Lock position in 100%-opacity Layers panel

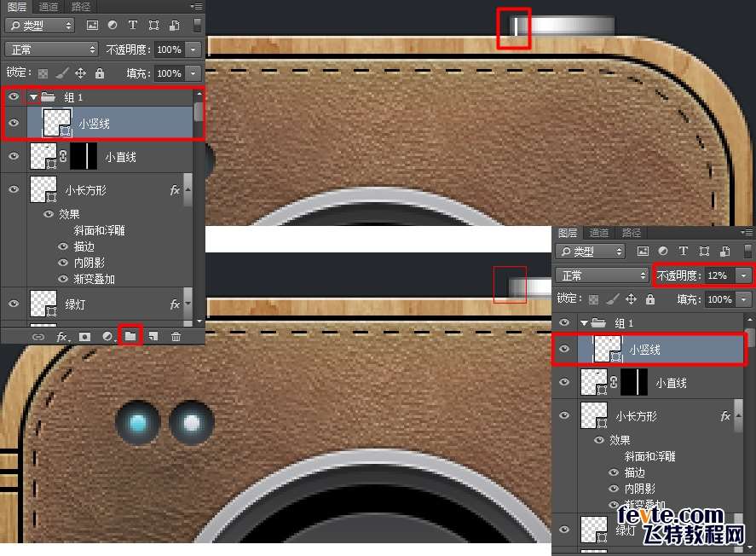[80, 73]
